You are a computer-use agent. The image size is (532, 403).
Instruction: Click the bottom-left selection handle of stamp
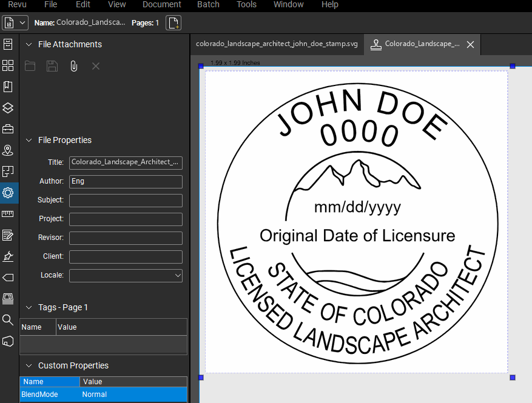coord(201,377)
